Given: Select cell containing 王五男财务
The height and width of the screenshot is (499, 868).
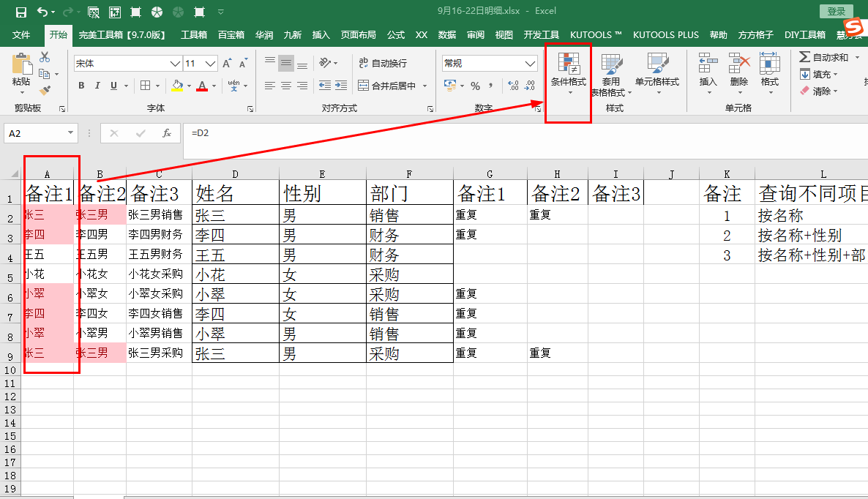Looking at the screenshot, I should click(159, 255).
